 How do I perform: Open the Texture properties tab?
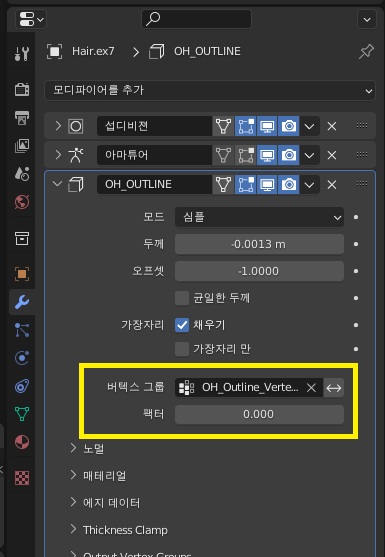point(22,478)
